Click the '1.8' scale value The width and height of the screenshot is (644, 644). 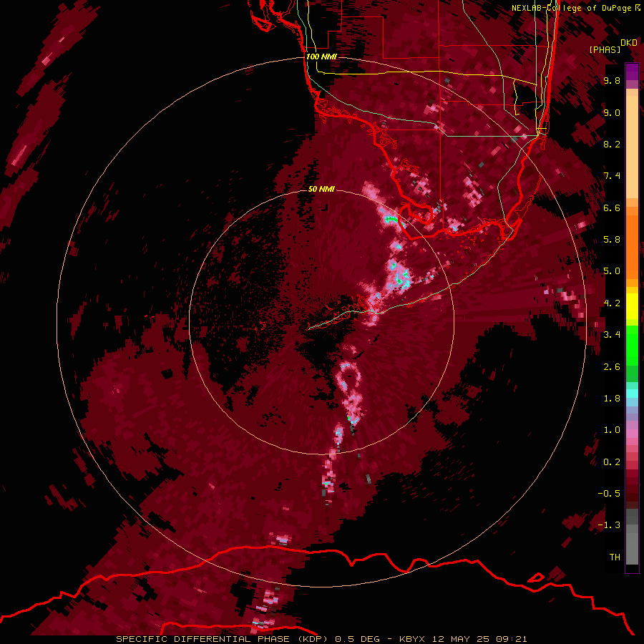tap(612, 399)
